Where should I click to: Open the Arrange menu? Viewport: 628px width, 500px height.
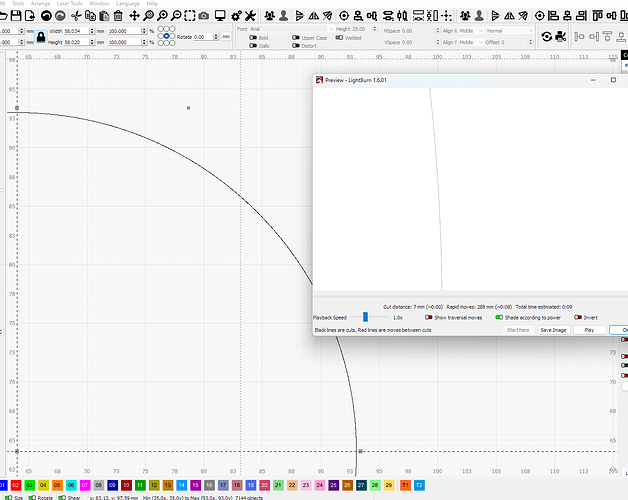tap(40, 3)
